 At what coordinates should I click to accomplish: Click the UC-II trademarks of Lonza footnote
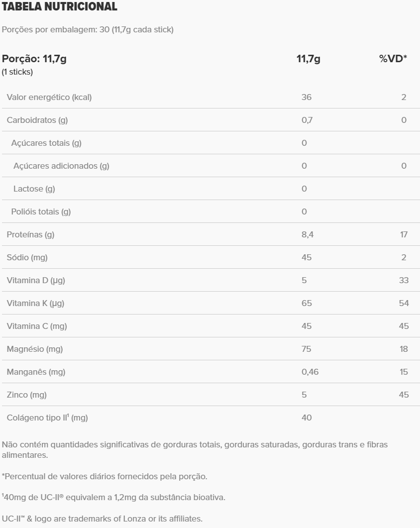(102, 519)
